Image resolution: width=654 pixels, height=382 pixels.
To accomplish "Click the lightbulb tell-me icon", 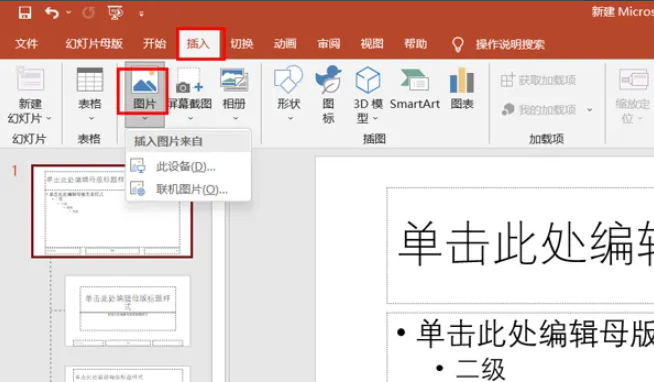I will 458,44.
